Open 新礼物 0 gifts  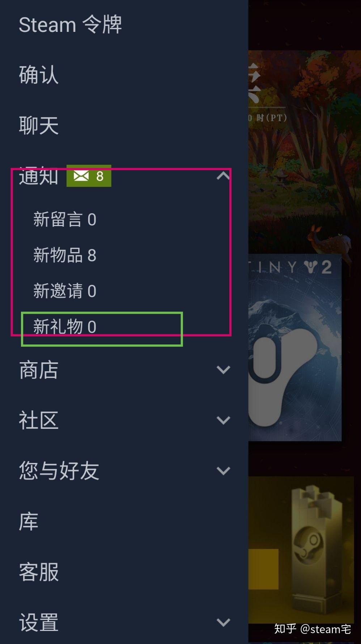[65, 327]
